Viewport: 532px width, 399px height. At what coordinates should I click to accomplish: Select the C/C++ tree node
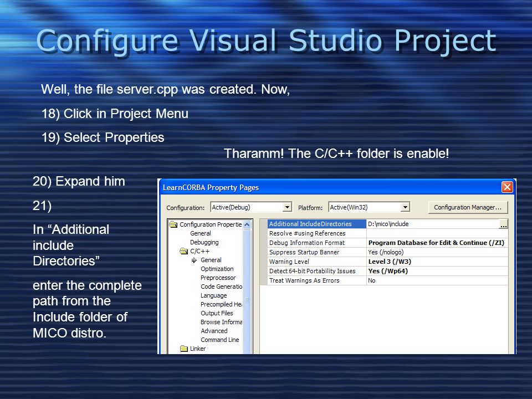199,251
